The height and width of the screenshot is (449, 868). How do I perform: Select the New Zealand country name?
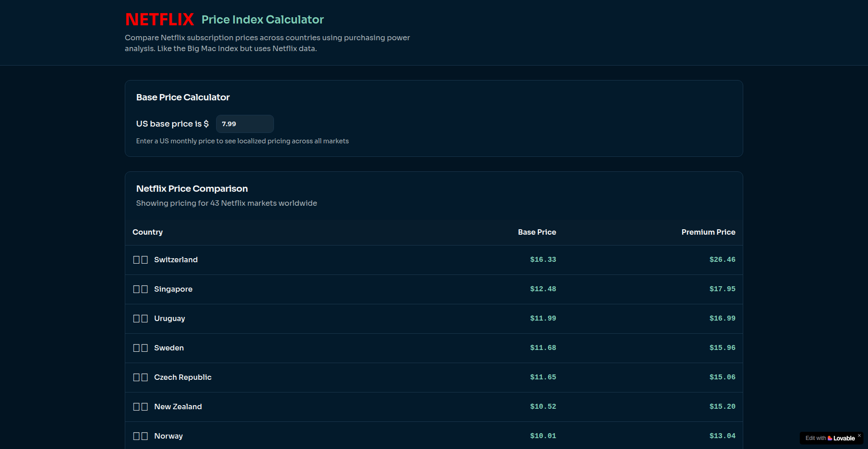[178, 406]
